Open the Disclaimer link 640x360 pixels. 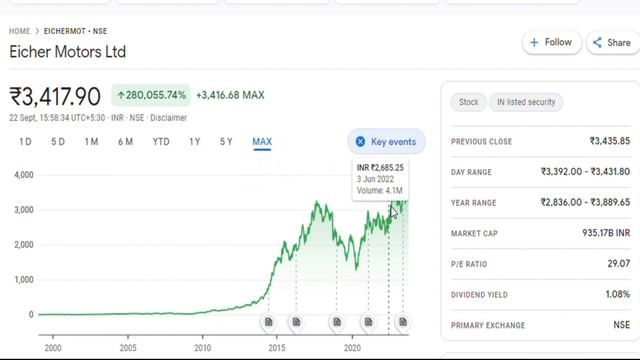point(169,118)
